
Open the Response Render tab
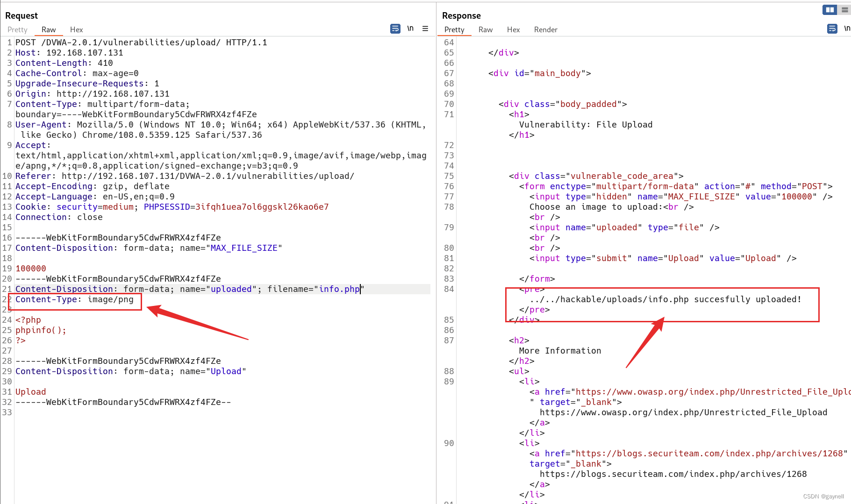[545, 29]
